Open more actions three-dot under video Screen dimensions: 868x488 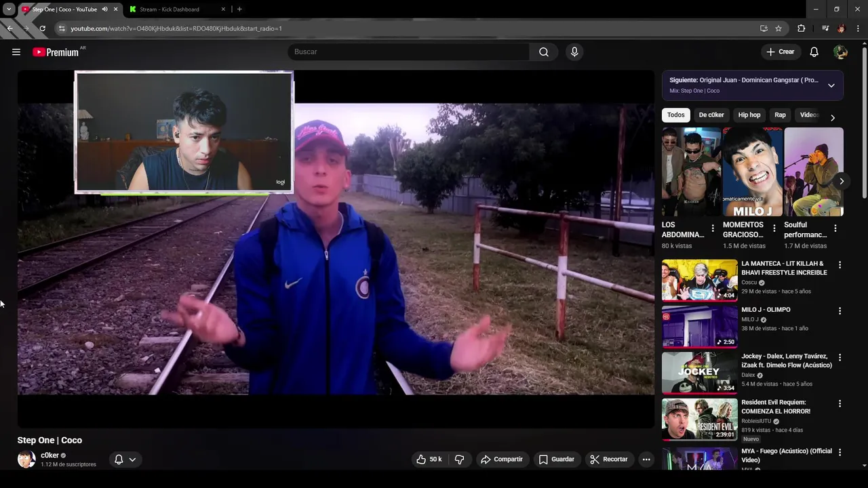point(646,460)
